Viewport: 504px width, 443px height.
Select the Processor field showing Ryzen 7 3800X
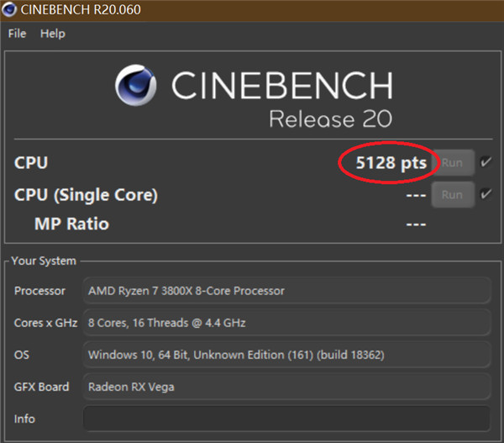coord(286,291)
